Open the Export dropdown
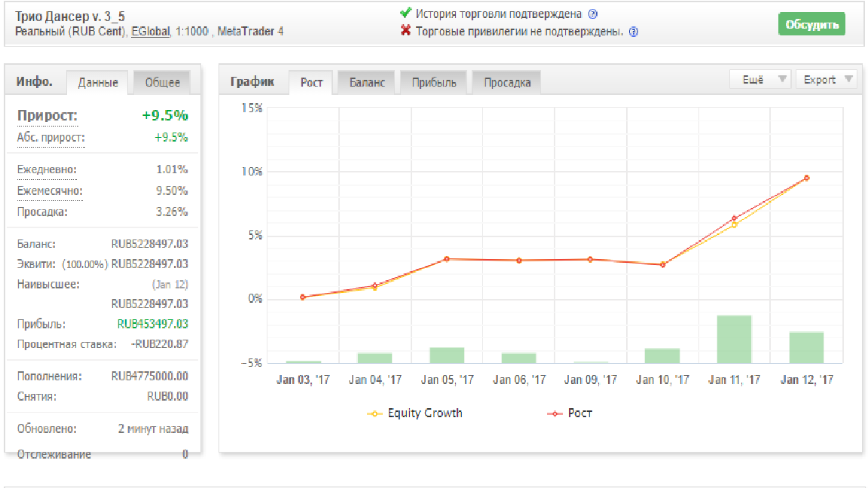Image resolution: width=868 pixels, height=488 pixels. [827, 80]
